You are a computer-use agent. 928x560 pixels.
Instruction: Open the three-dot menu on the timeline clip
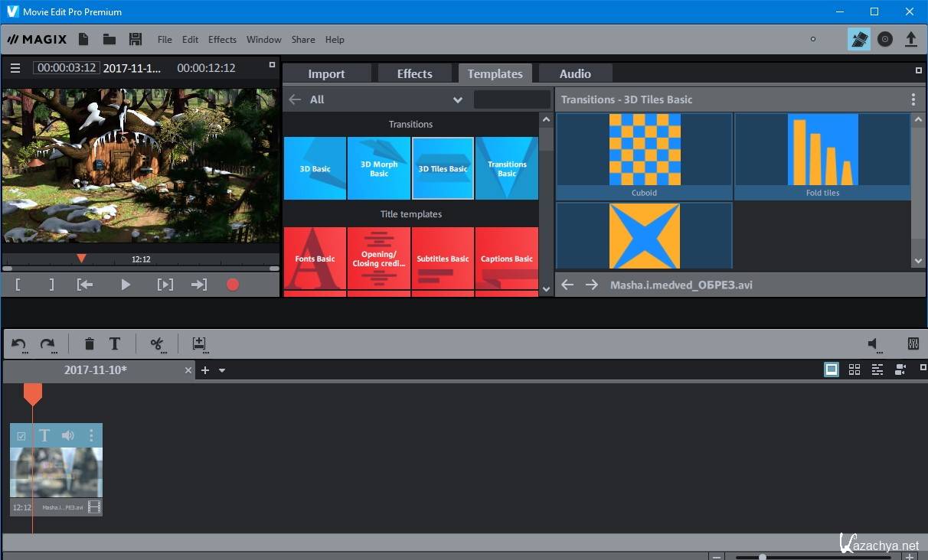(x=91, y=435)
